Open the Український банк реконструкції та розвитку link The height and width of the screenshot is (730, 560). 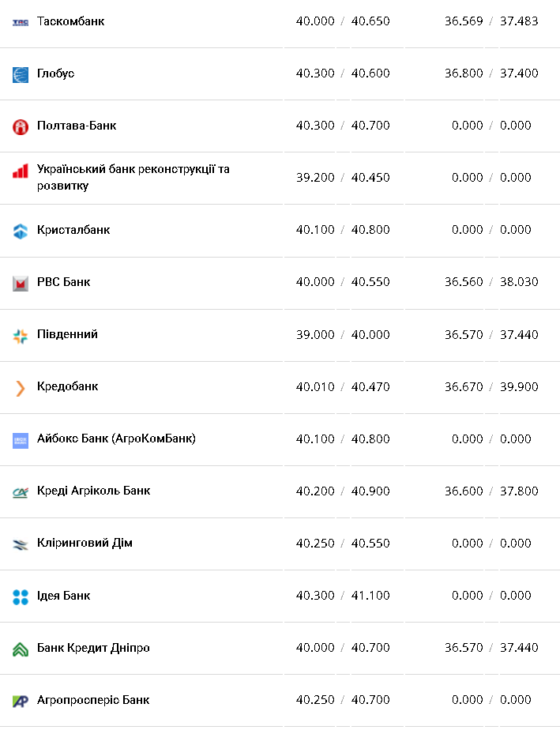coord(133,178)
